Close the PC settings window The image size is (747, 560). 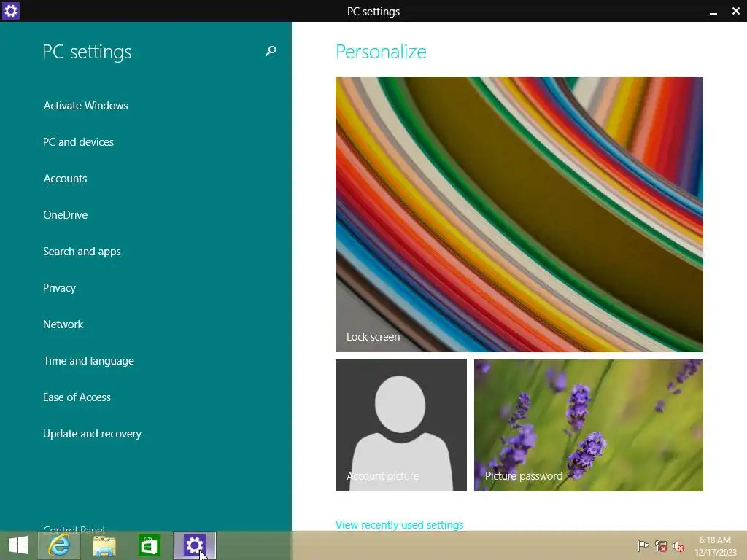coord(735,11)
